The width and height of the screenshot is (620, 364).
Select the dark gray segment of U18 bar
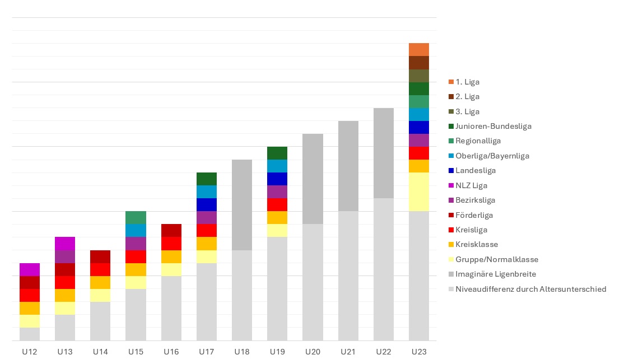click(241, 204)
